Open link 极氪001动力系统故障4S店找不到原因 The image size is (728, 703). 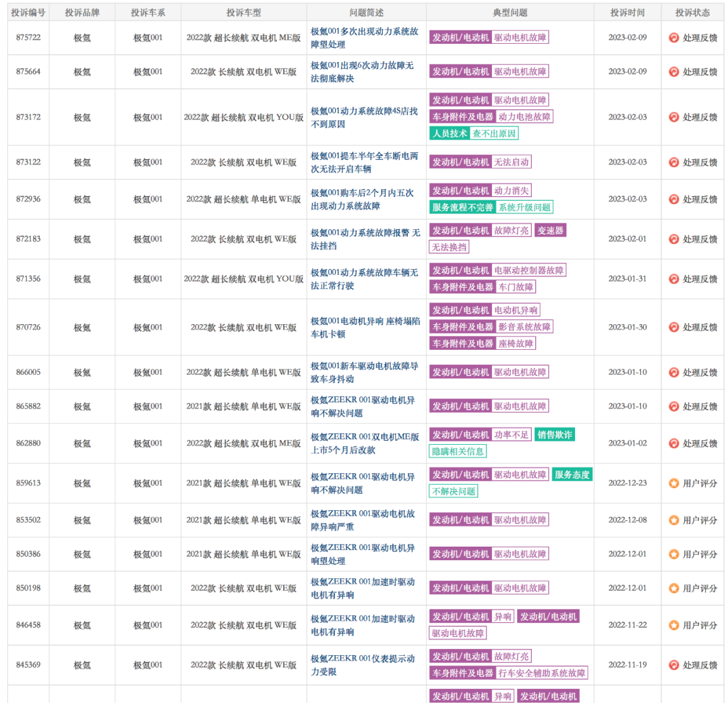(x=365, y=117)
